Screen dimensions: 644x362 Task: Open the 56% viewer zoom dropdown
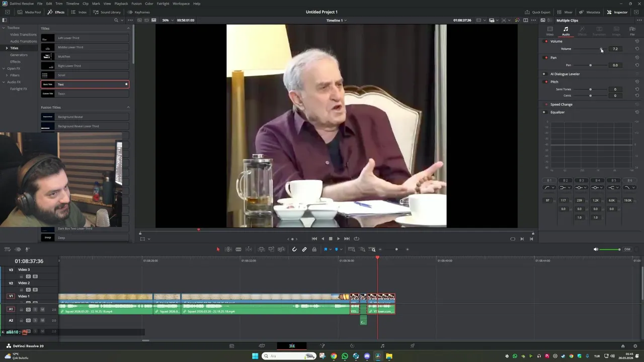click(167, 20)
